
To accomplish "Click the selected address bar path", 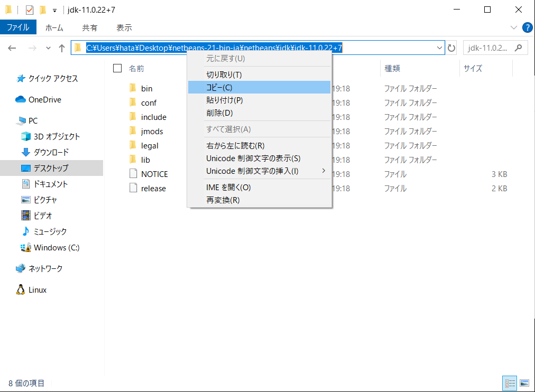I will [214, 48].
